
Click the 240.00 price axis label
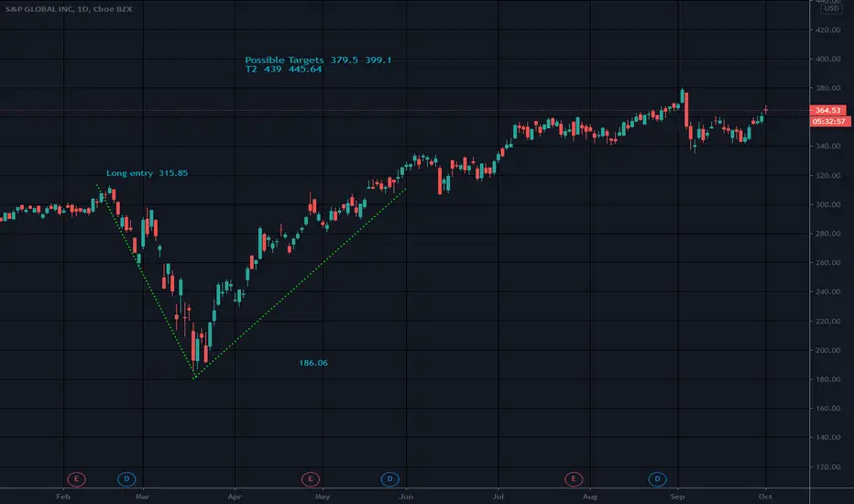pyautogui.click(x=827, y=291)
